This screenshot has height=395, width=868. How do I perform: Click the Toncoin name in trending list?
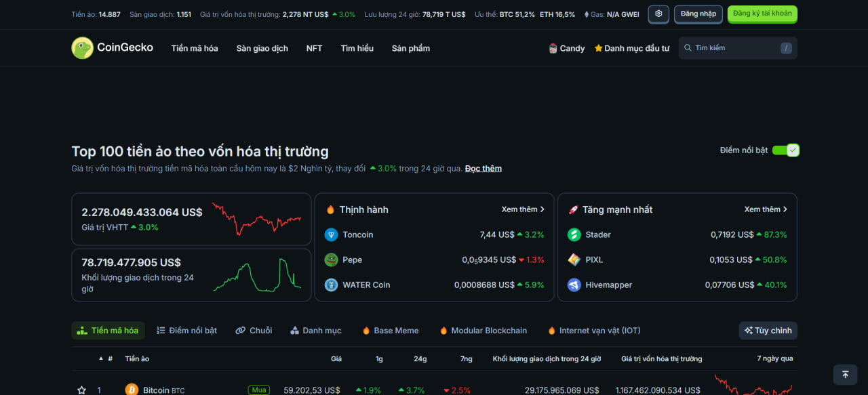[357, 235]
